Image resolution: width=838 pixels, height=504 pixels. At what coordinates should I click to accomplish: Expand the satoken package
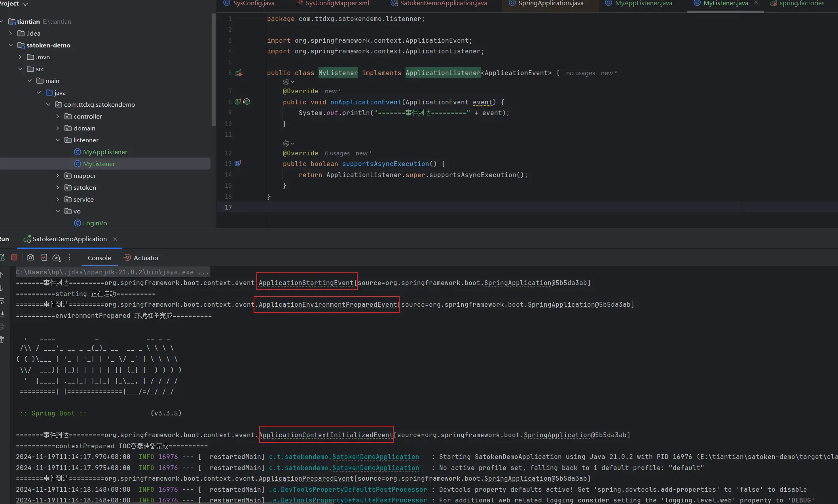point(58,187)
